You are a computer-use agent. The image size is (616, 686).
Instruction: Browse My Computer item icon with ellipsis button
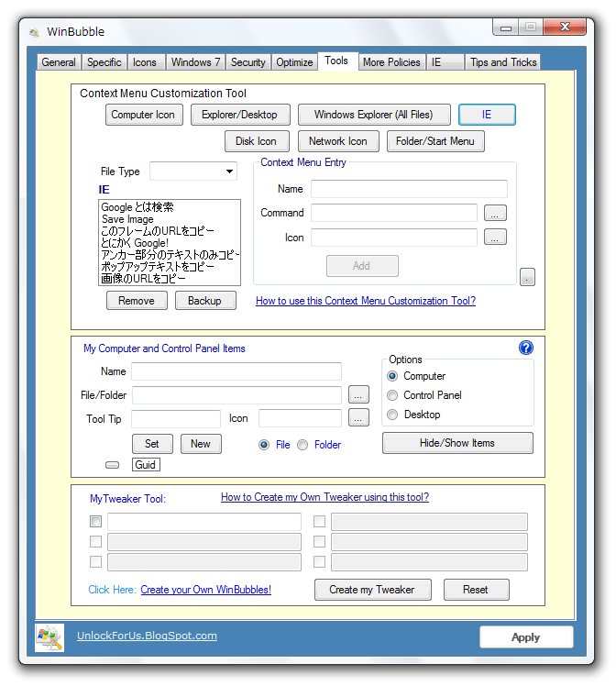coord(358,418)
